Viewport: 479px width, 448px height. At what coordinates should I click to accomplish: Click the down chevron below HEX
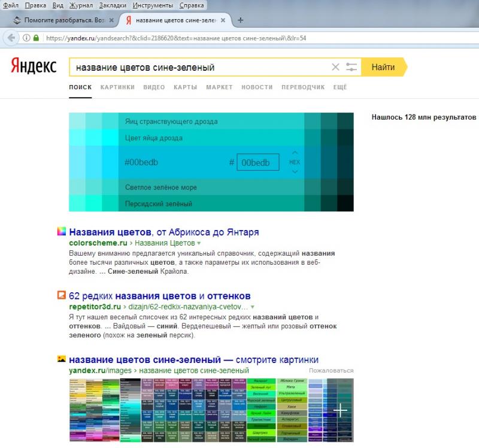click(295, 172)
